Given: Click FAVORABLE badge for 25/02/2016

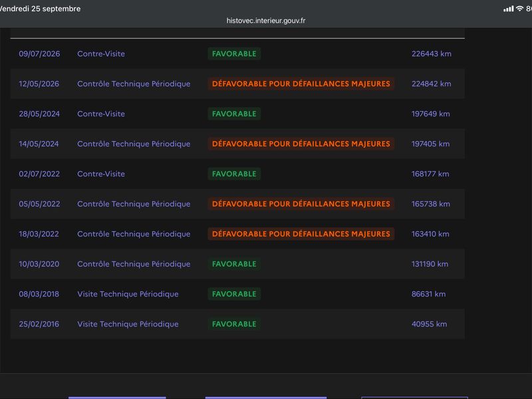Looking at the screenshot, I should coord(234,324).
